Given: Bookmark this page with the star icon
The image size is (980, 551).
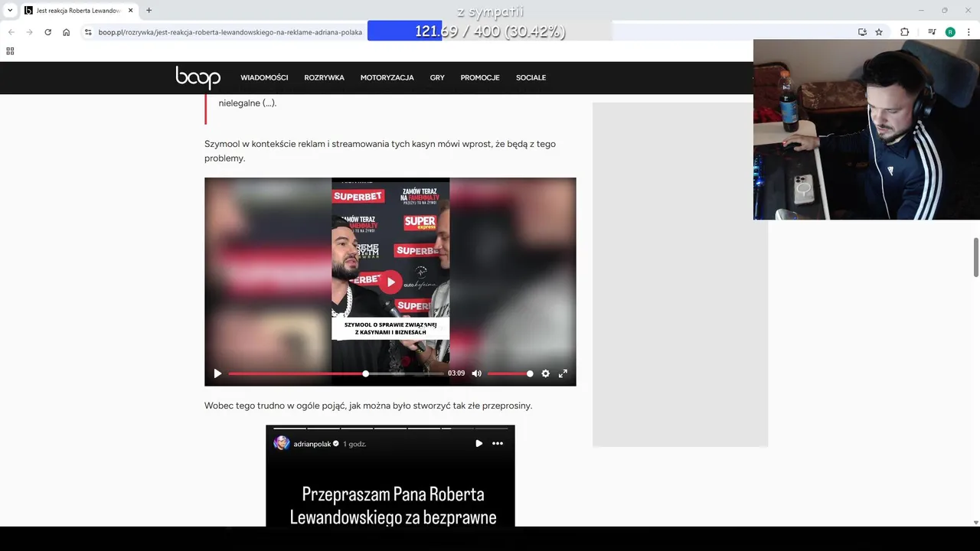Looking at the screenshot, I should pos(879,32).
